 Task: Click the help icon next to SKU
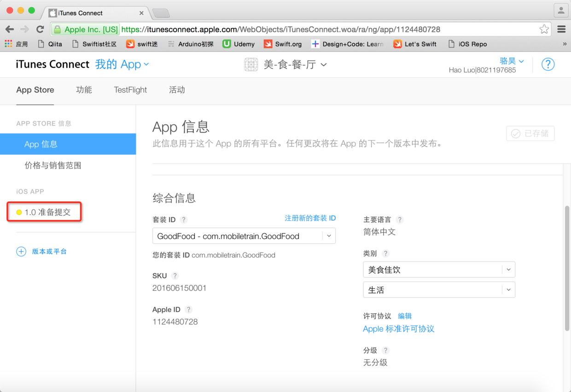tap(175, 276)
